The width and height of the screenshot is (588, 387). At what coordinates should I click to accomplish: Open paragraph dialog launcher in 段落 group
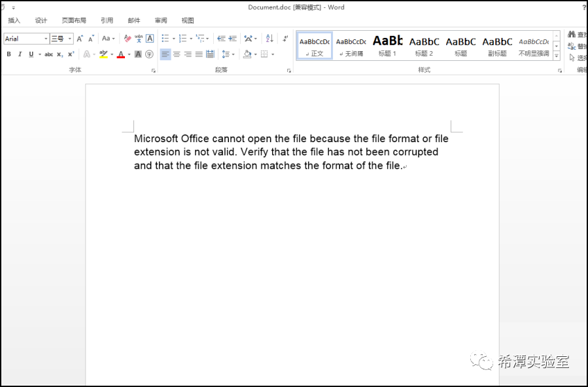click(x=288, y=71)
